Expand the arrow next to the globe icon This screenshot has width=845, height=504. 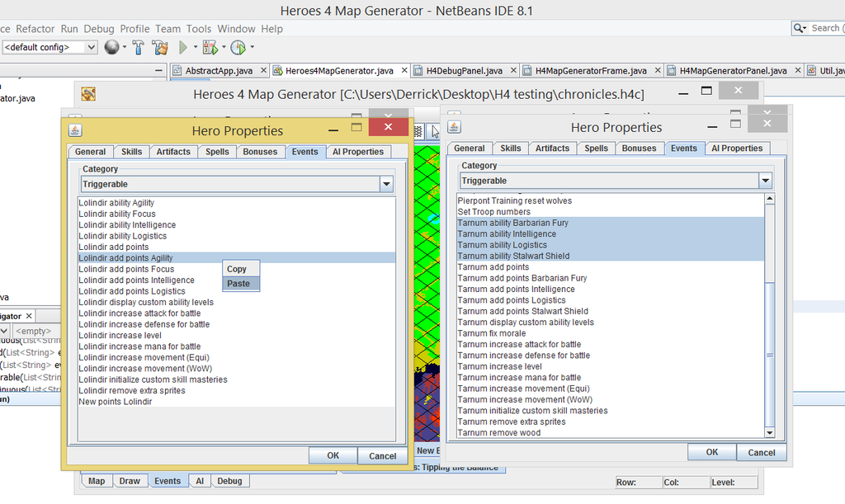point(125,47)
